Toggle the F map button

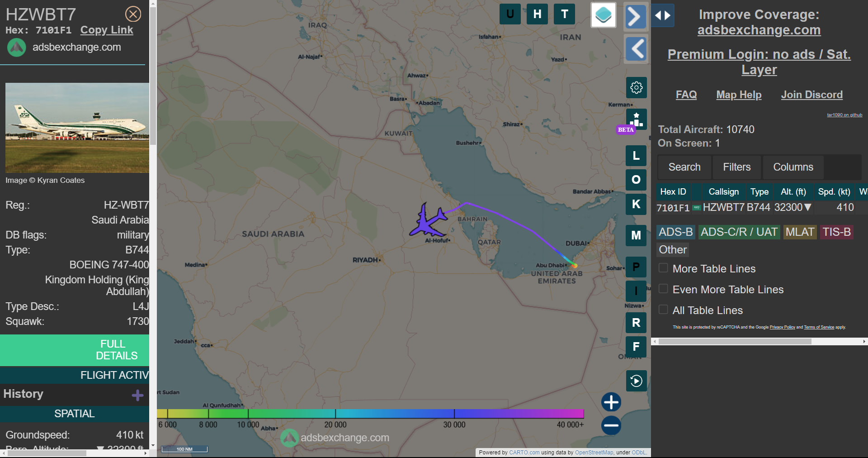tap(636, 347)
